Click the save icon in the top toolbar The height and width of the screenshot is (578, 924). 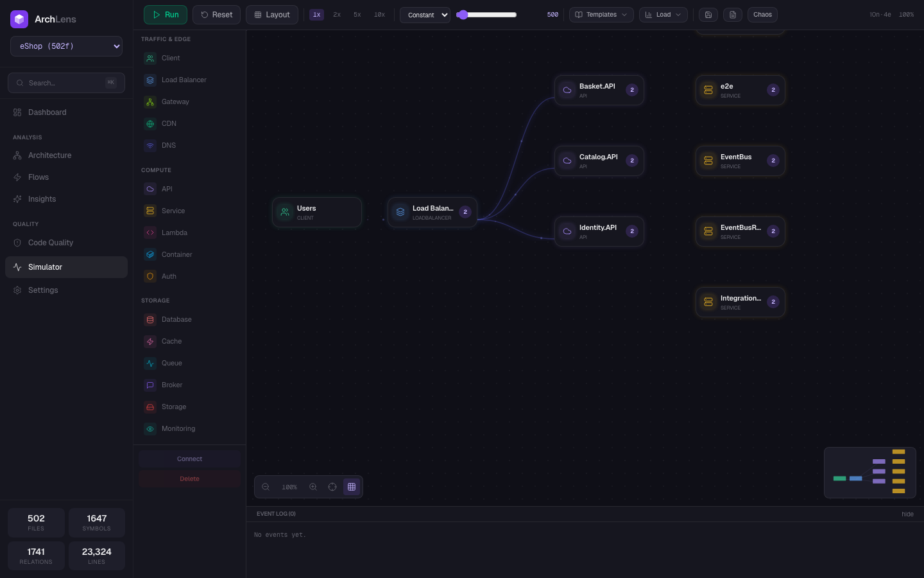708,15
